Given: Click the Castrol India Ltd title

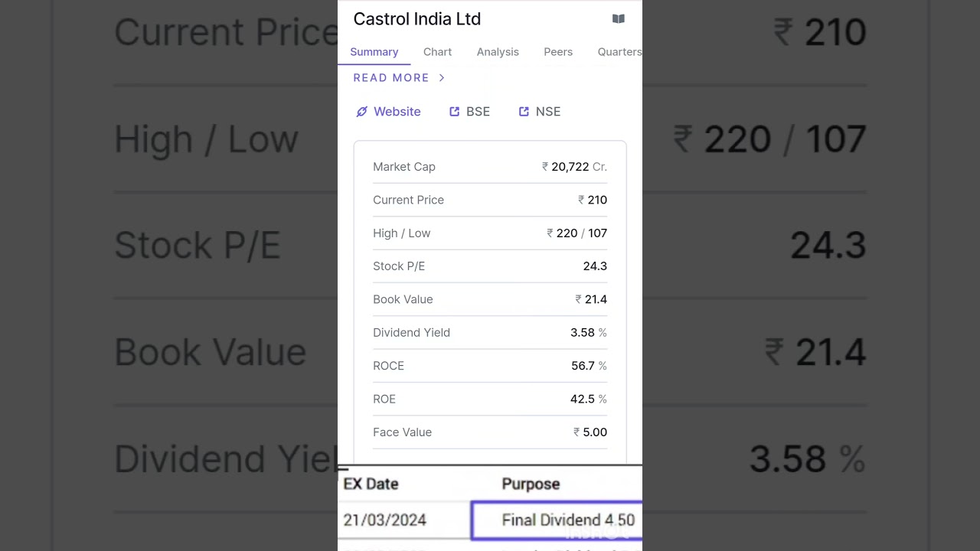Looking at the screenshot, I should (417, 19).
